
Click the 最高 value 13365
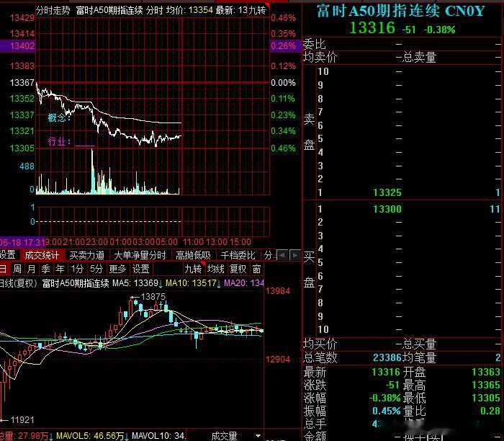coord(486,385)
